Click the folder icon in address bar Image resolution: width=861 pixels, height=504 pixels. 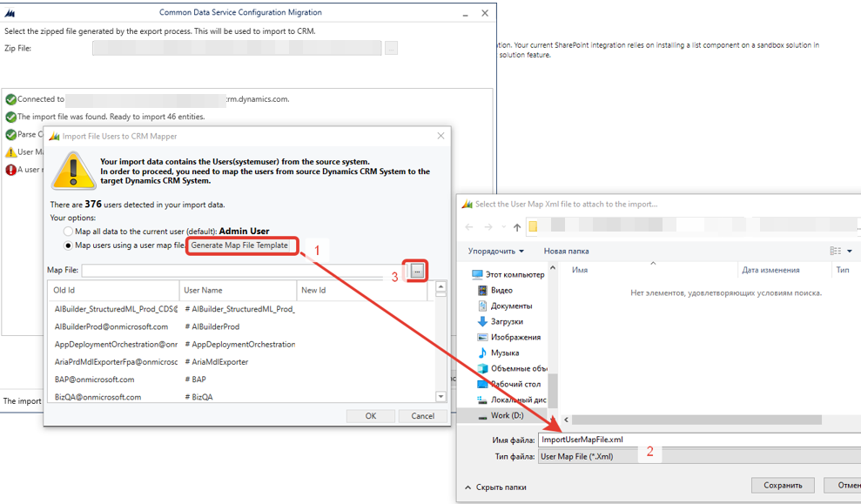533,226
